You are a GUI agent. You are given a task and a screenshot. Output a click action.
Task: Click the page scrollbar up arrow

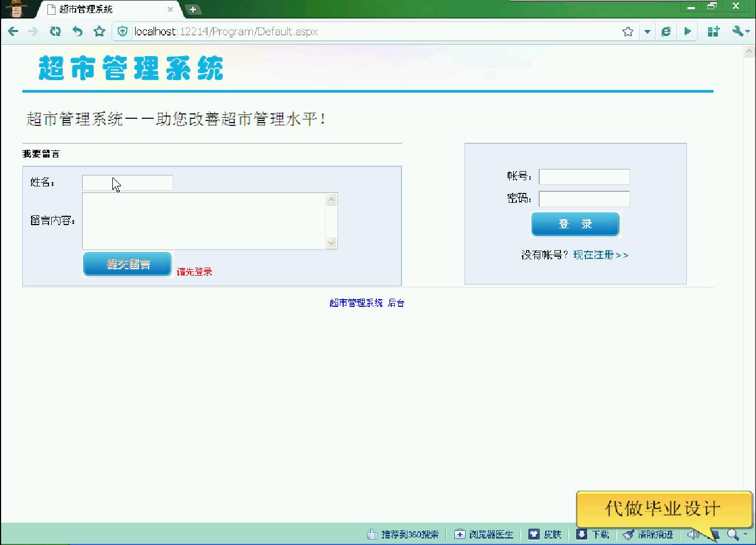pos(749,51)
